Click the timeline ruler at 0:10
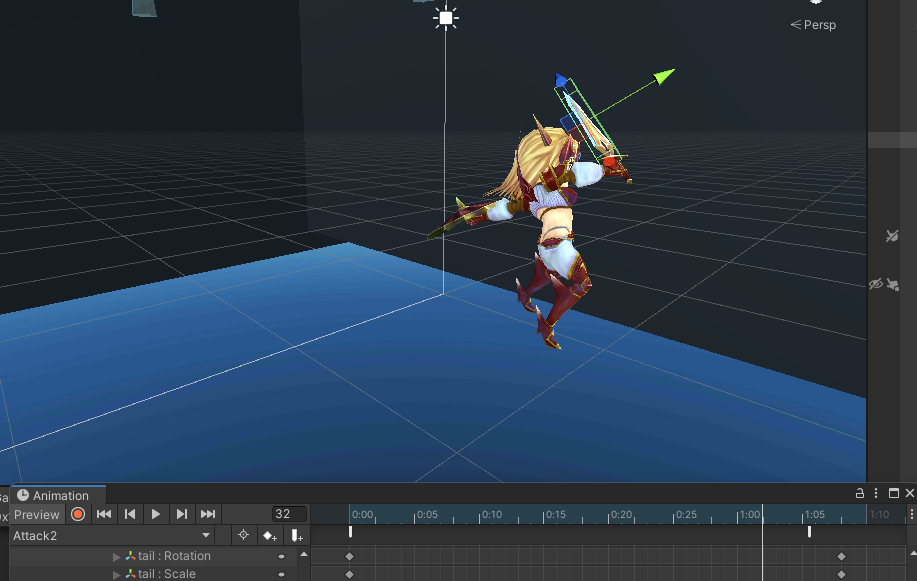The image size is (917, 581). pyautogui.click(x=480, y=515)
